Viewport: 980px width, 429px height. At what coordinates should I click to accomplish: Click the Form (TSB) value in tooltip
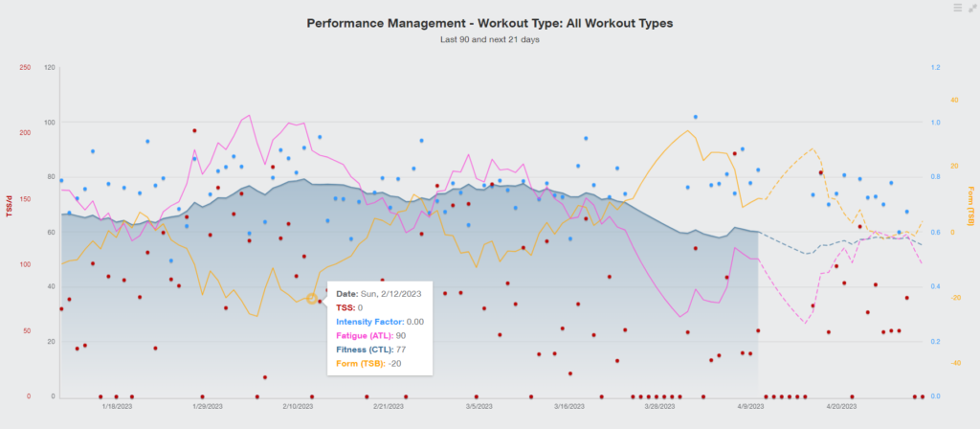pyautogui.click(x=394, y=363)
